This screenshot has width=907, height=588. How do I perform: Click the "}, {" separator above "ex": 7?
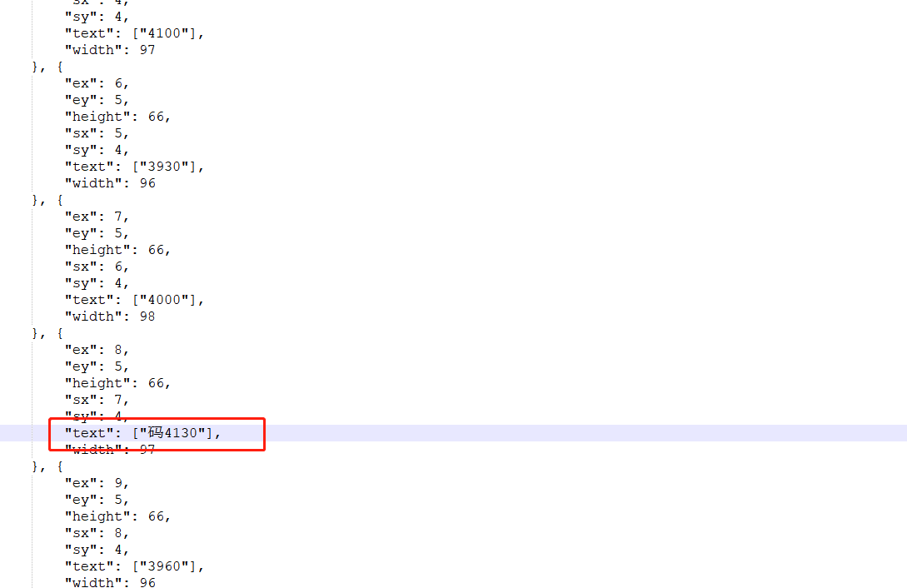[x=47, y=200]
